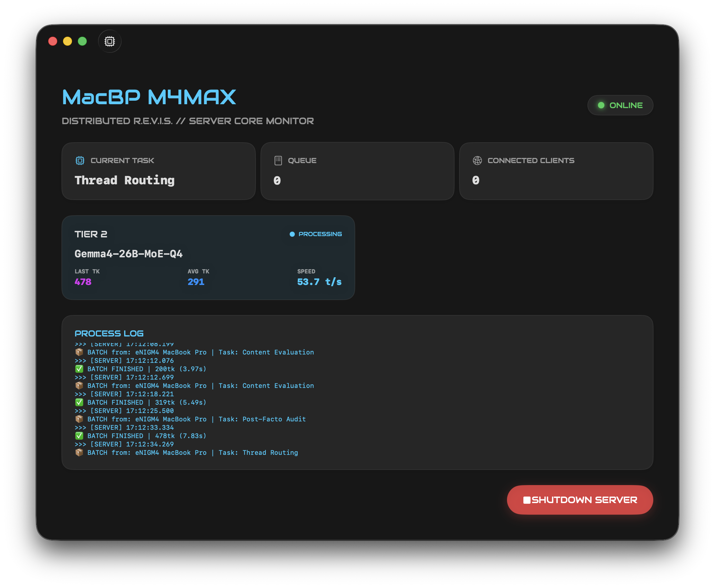Click the Connected Clients count value 0
This screenshot has height=588, width=715.
click(x=476, y=180)
